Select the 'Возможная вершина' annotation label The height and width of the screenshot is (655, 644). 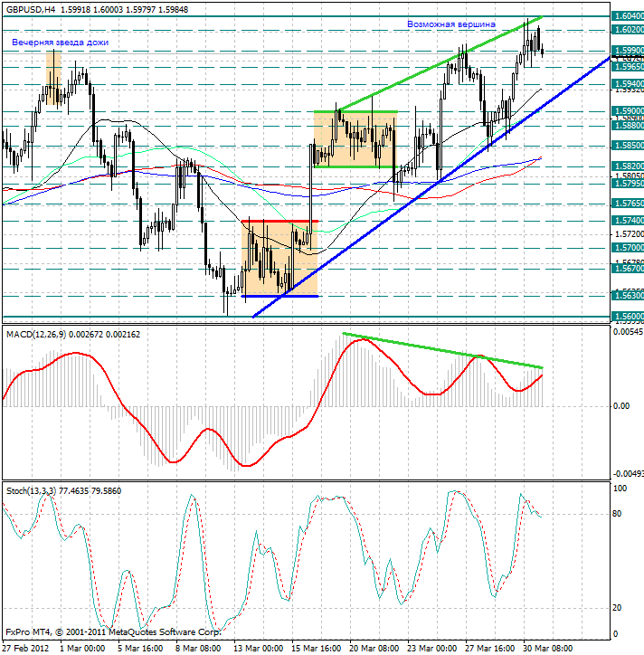[451, 24]
